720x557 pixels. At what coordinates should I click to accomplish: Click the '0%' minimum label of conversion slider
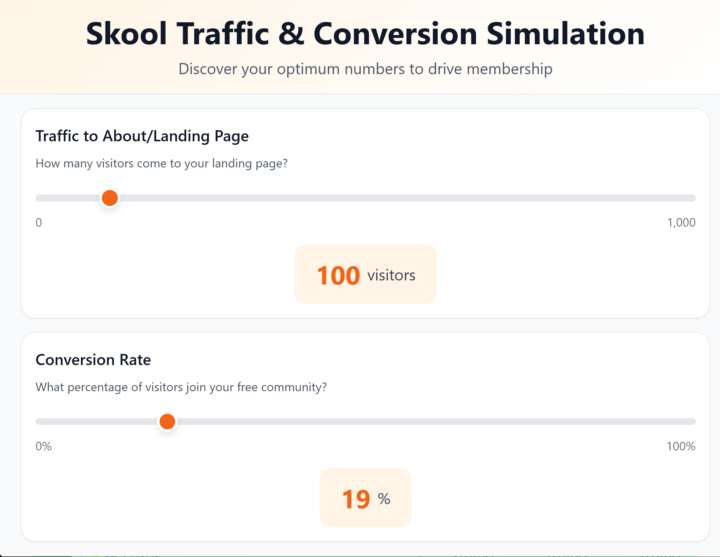tap(44, 446)
